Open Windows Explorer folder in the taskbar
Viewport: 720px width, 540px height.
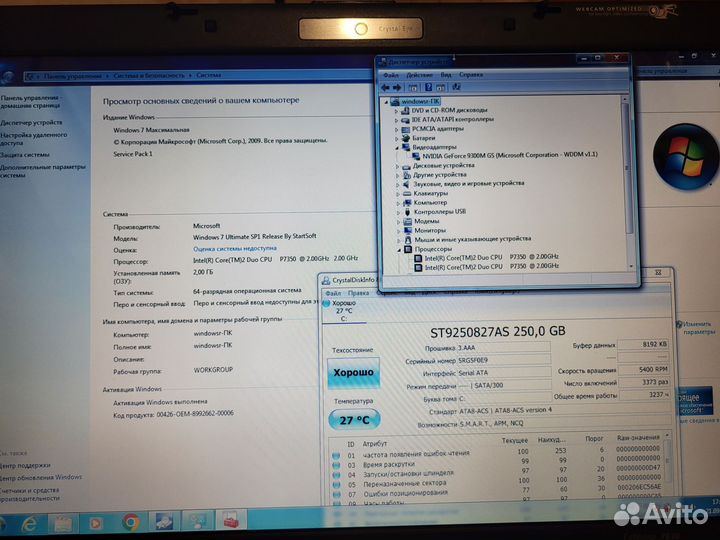64,523
